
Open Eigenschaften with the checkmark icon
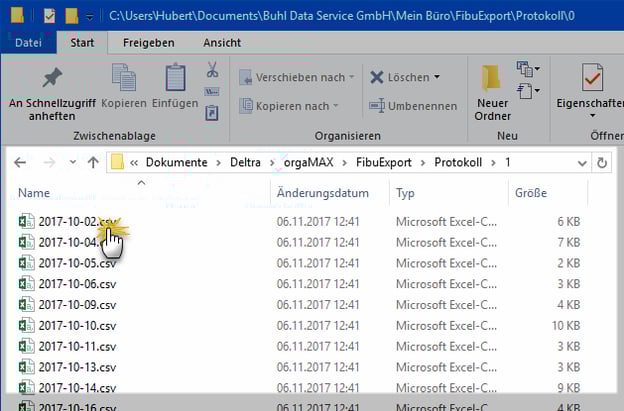[x=592, y=80]
